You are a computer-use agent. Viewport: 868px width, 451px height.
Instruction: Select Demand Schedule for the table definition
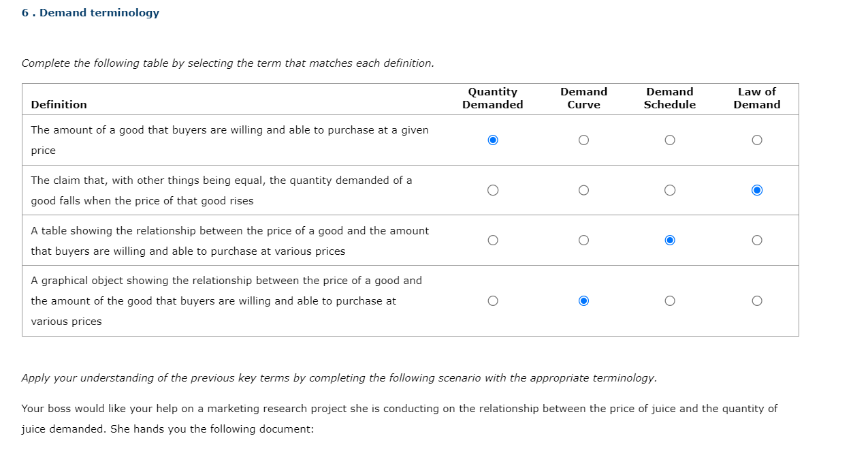(x=670, y=240)
